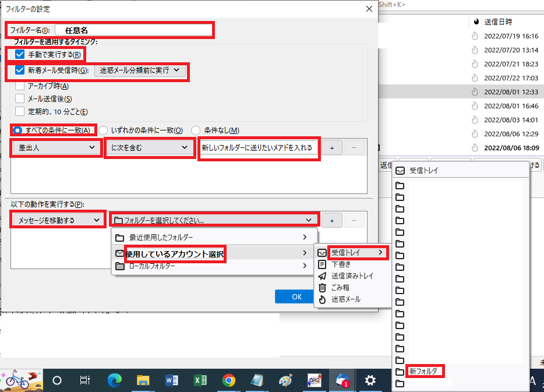544x392 pixels.
Task: Choose the いずれかの条件に一致 radio button
Action: coord(103,130)
